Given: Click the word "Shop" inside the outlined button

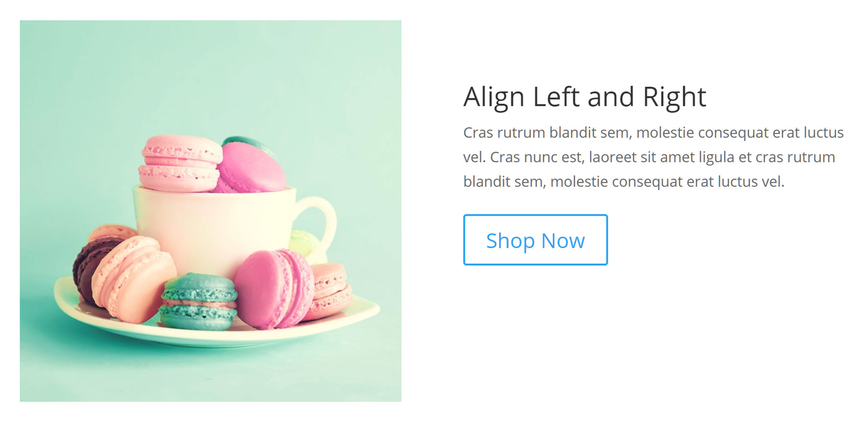Looking at the screenshot, I should [x=510, y=240].
